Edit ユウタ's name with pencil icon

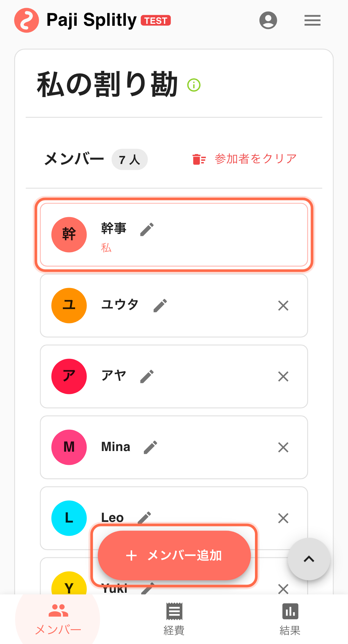pos(160,305)
